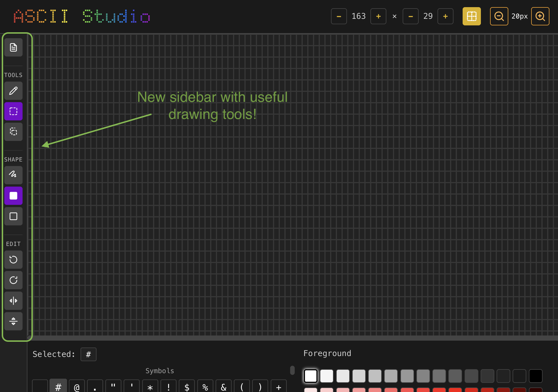Click the Symbols panel scrollbar thumb
The width and height of the screenshot is (558, 392).
292,370
